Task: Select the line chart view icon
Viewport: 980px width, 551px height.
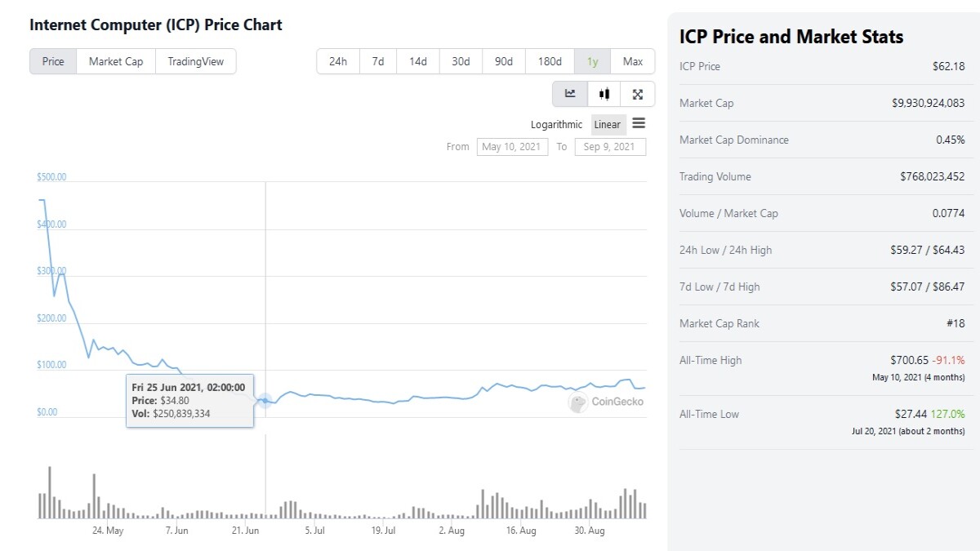Action: click(570, 94)
